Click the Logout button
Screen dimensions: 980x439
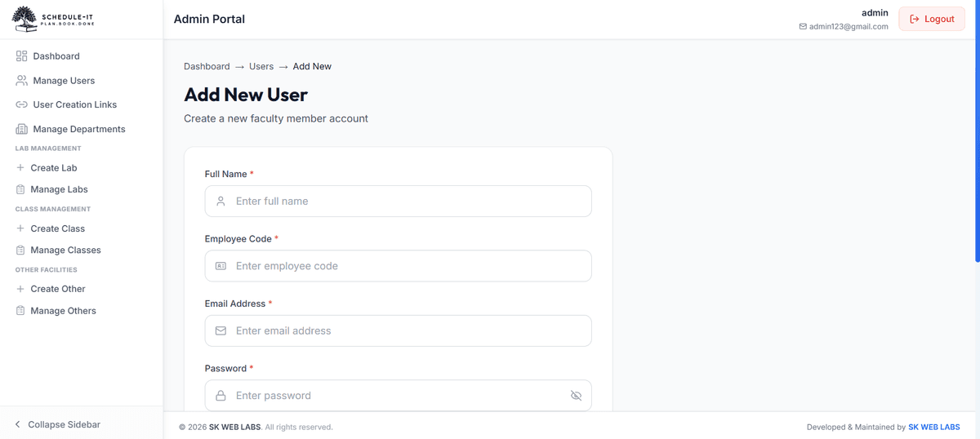(932, 19)
